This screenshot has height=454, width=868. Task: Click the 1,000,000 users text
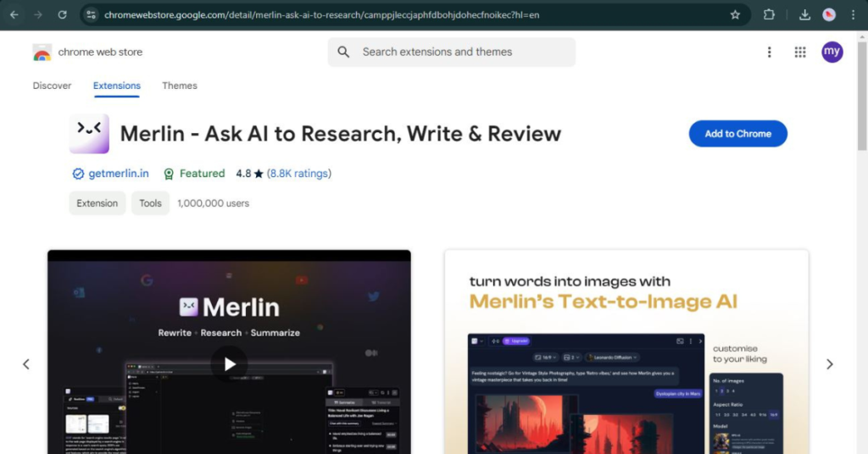coord(213,203)
